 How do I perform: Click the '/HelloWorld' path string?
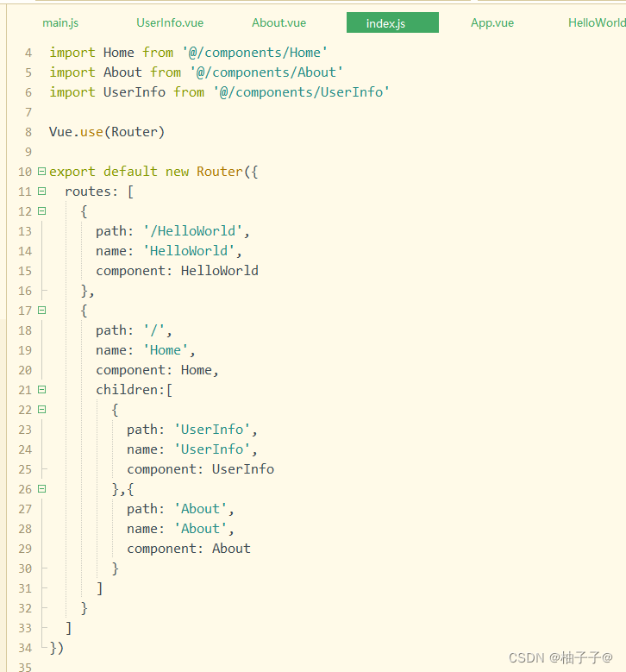tap(192, 231)
